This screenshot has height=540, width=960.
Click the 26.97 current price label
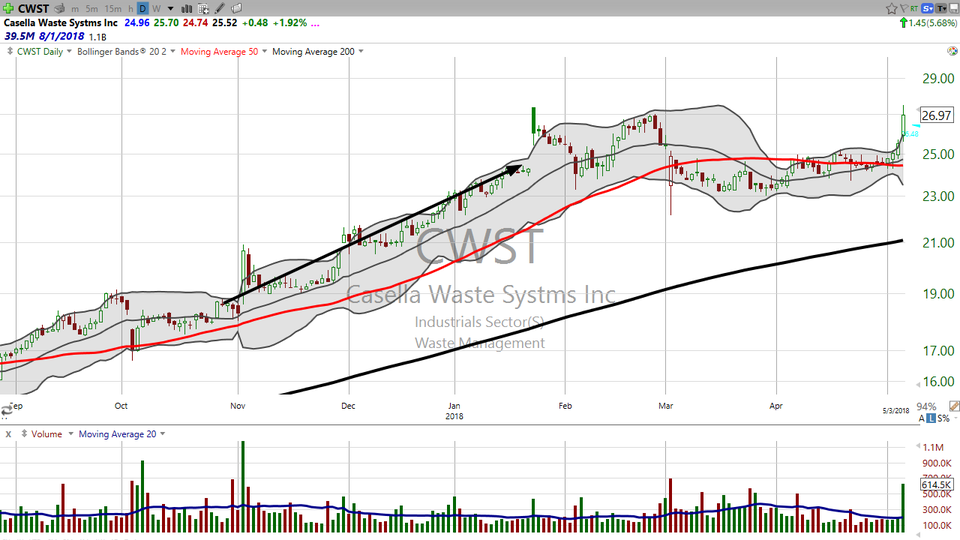(936, 115)
